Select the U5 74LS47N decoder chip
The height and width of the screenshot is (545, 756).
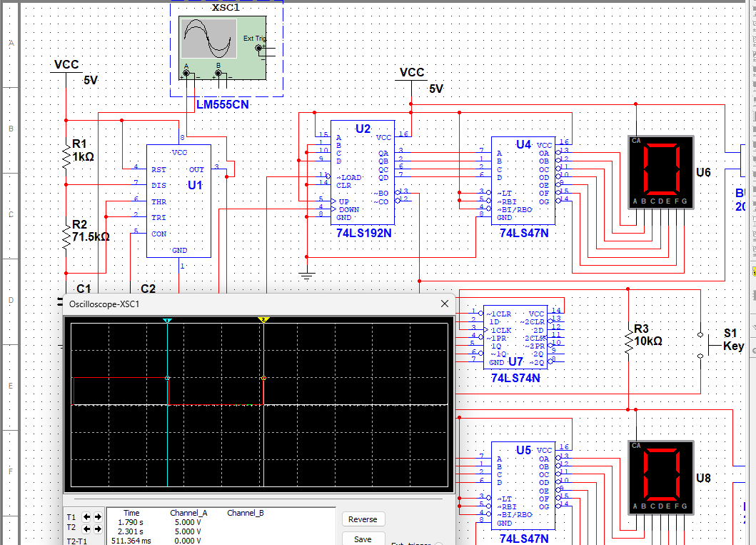523,486
